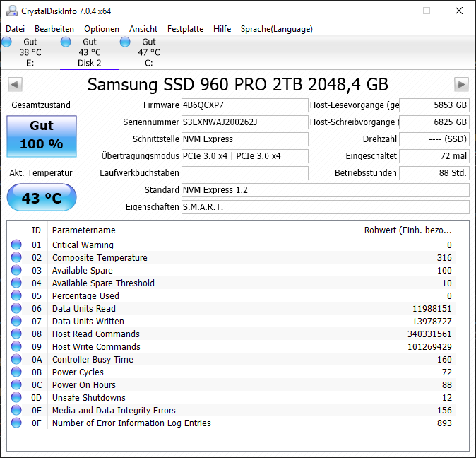Click status orb for Media and Data Integrity Errors

[16, 411]
